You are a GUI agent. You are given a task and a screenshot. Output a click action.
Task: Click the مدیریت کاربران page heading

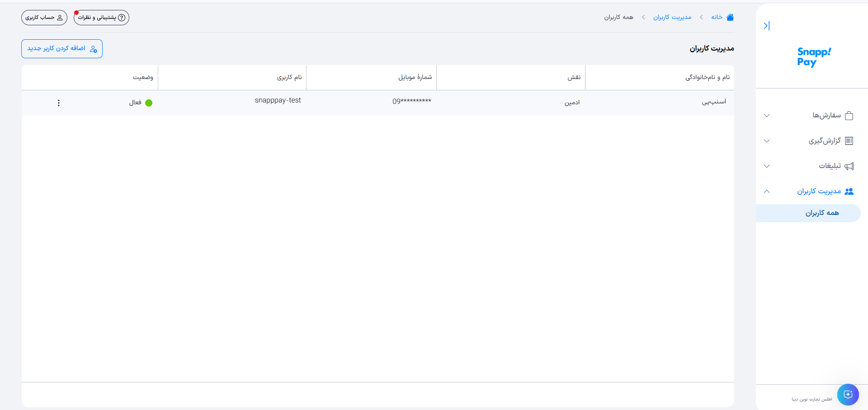[x=712, y=48]
